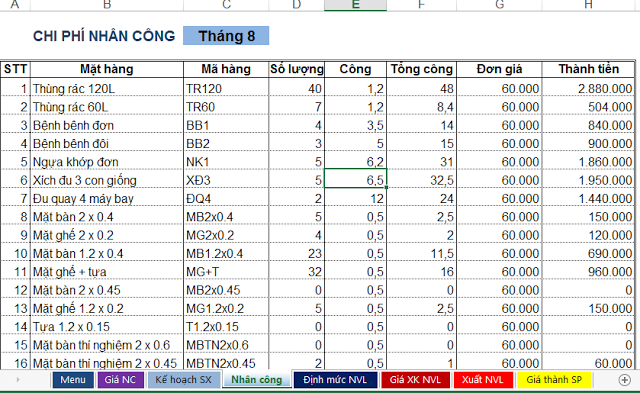The width and height of the screenshot is (640, 393).
Task: Click cell with code TR120
Action: (226, 89)
